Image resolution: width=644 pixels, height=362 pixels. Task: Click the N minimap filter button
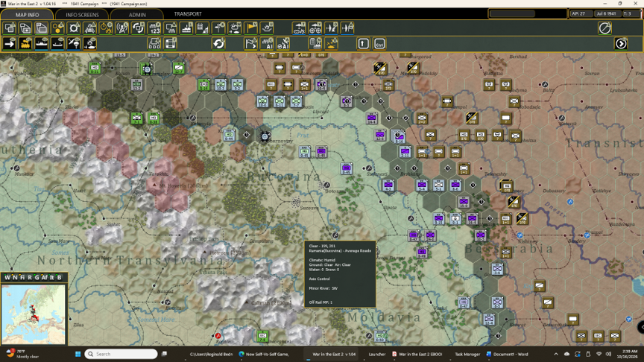coord(15,277)
